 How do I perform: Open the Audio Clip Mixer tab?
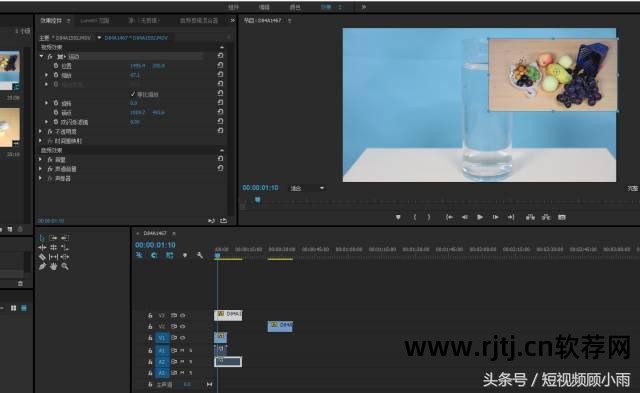[x=199, y=20]
